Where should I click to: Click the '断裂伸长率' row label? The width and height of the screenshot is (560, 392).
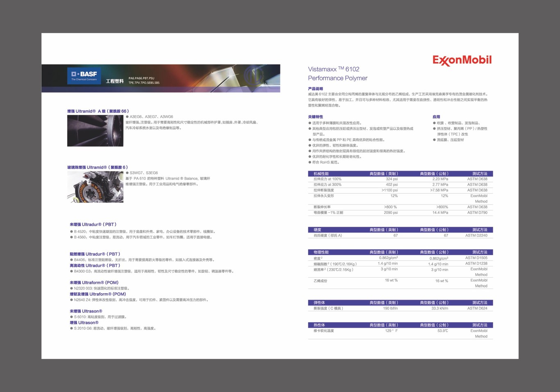tap(322, 207)
